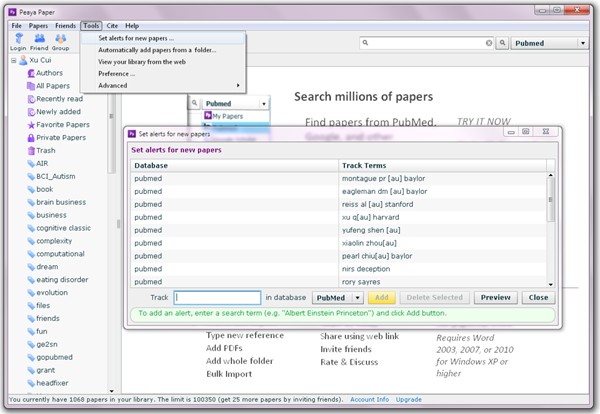Open the Pubmed dropdown in the welcome illustration
The image size is (600, 414).
point(264,104)
